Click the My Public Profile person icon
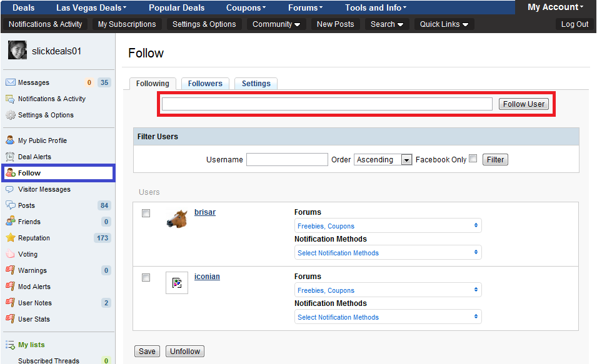This screenshot has width=597, height=364. pos(10,140)
